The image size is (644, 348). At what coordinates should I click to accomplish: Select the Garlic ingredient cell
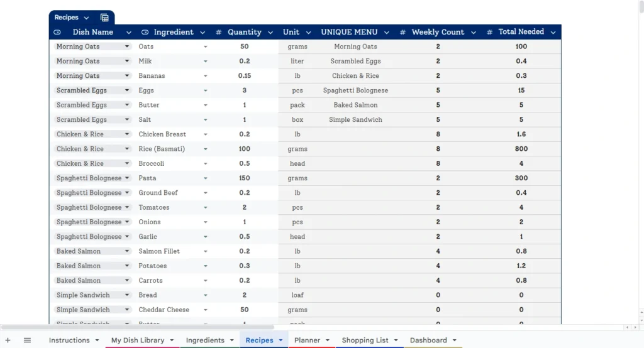pyautogui.click(x=172, y=237)
